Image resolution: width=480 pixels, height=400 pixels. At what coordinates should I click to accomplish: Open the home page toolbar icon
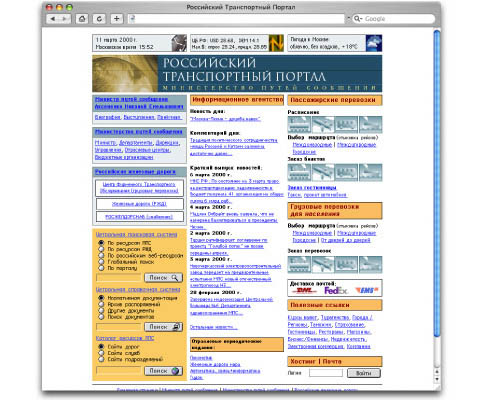click(82, 19)
